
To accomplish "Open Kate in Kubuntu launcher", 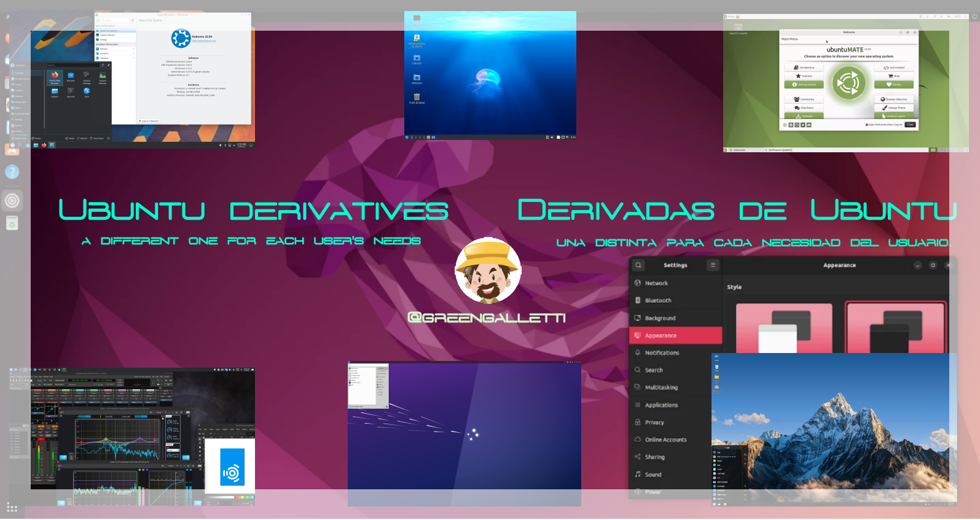I will coord(87,93).
